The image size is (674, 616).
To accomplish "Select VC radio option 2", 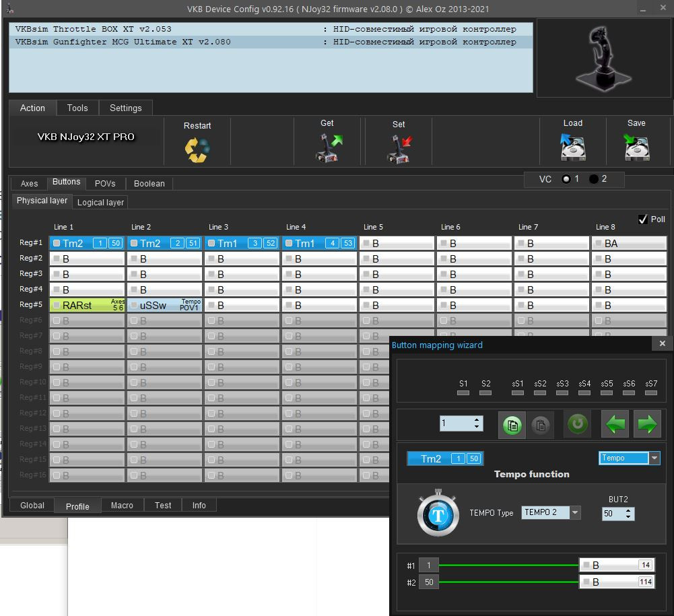I will point(593,179).
